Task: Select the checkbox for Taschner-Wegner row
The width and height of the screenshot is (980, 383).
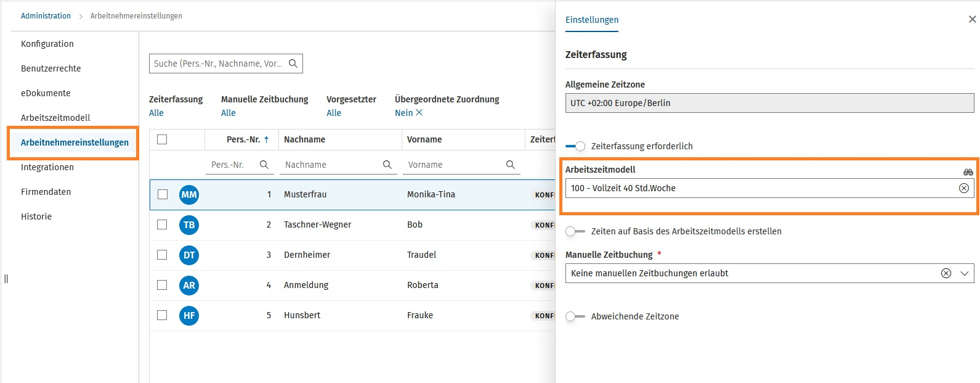Action: [x=162, y=224]
